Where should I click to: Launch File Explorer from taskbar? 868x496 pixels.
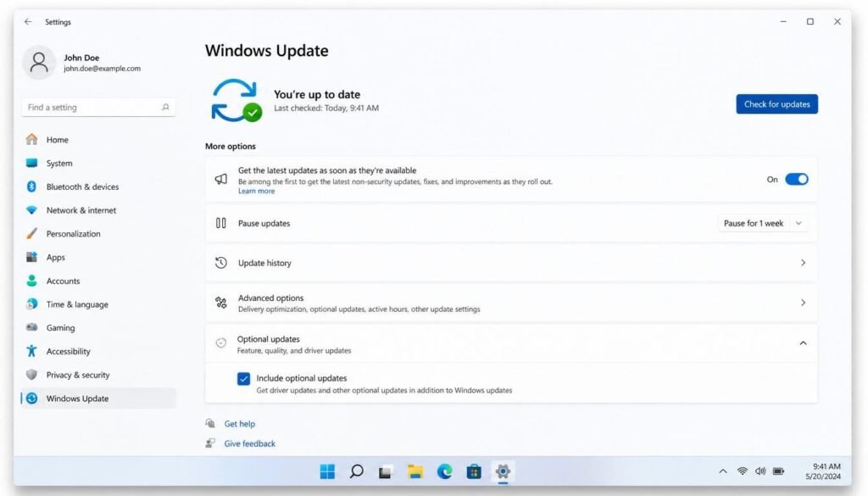point(415,471)
